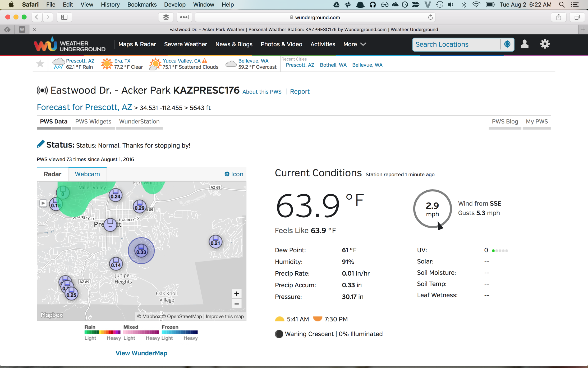The width and height of the screenshot is (588, 368).
Task: Open Forecast for Prescott, AZ link
Action: pyautogui.click(x=84, y=107)
